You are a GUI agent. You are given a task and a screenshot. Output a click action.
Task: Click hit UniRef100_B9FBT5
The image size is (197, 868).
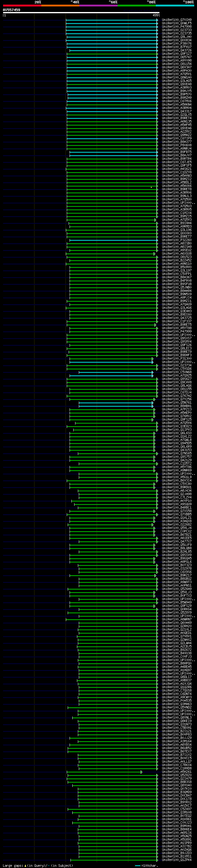tap(177, 152)
